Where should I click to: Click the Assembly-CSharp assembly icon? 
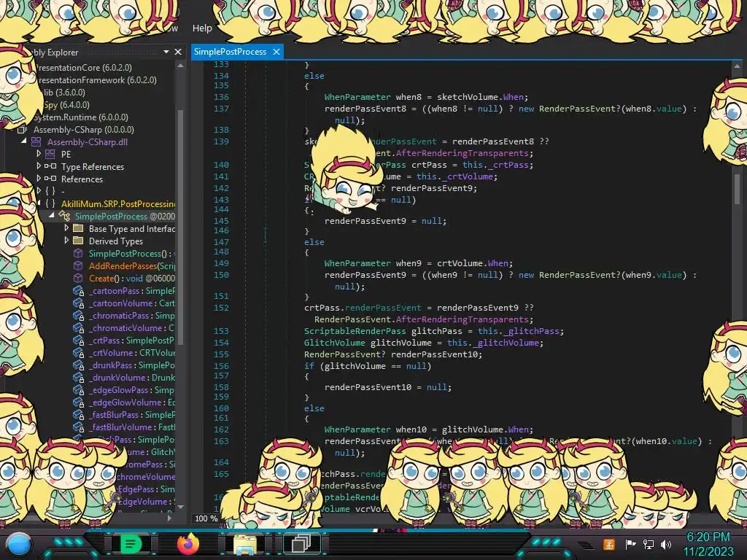click(x=22, y=130)
